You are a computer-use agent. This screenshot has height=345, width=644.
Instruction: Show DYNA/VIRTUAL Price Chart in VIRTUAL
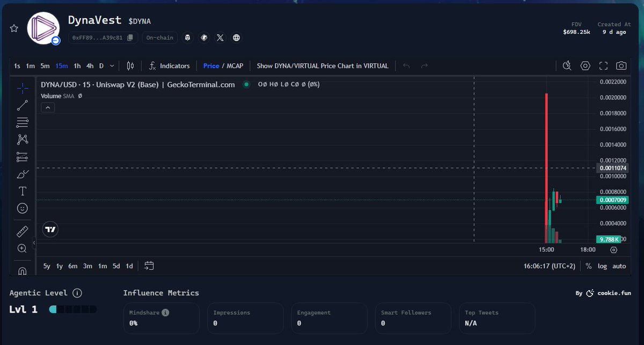click(323, 66)
